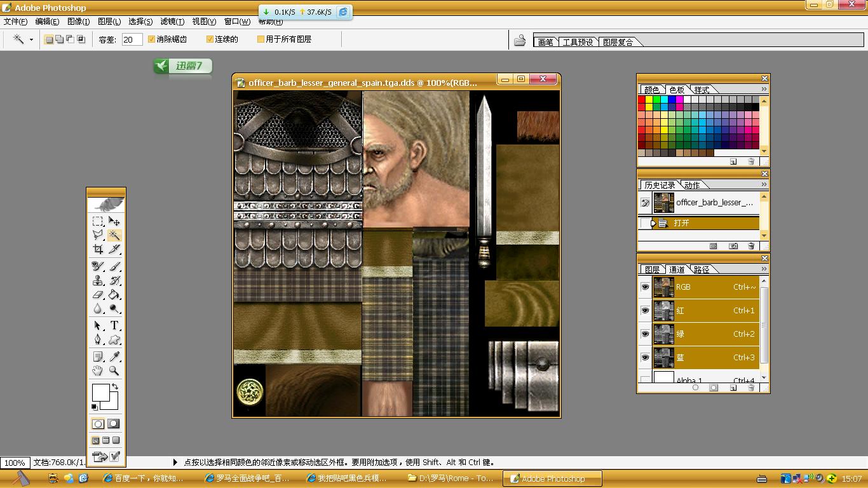This screenshot has width=868, height=488.
Task: Select the Path Selection tool
Action: click(x=98, y=325)
